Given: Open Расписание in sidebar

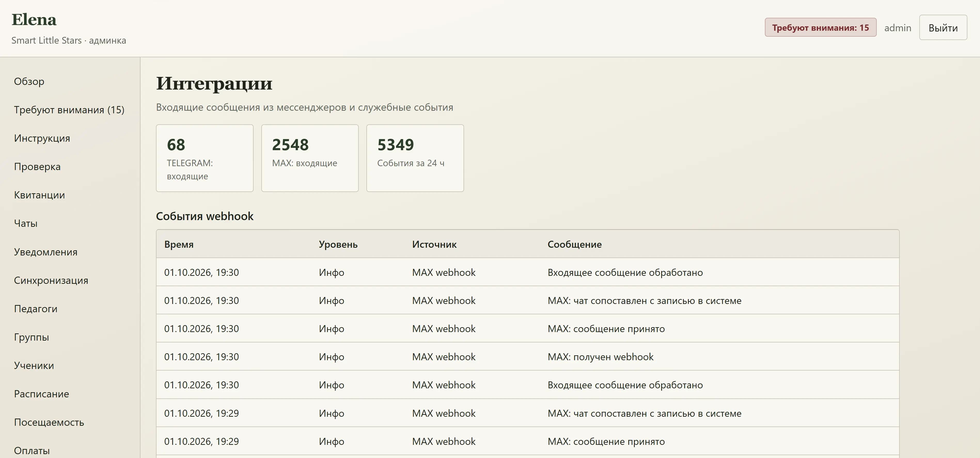Looking at the screenshot, I should [x=42, y=394].
